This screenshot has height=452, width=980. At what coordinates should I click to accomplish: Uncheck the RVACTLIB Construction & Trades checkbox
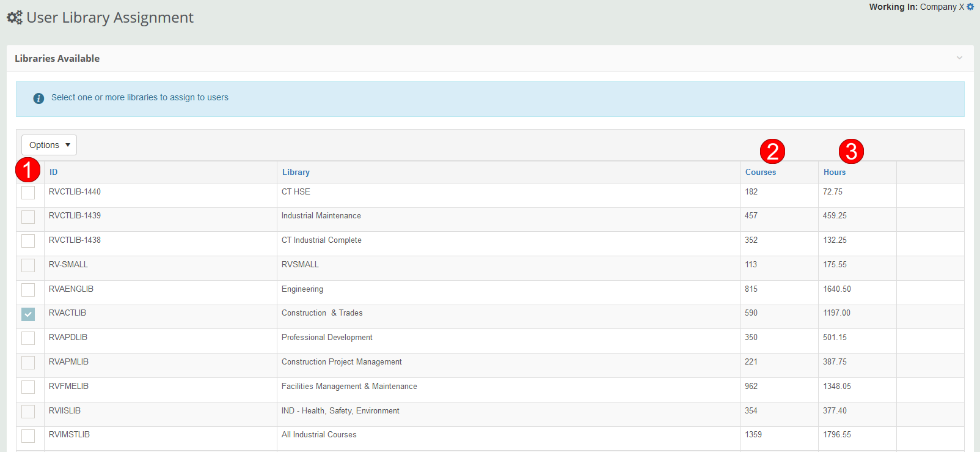click(28, 314)
